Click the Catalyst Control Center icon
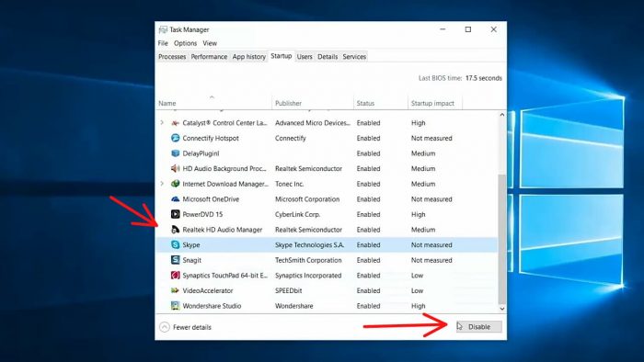The width and height of the screenshot is (644, 362). pyautogui.click(x=176, y=123)
